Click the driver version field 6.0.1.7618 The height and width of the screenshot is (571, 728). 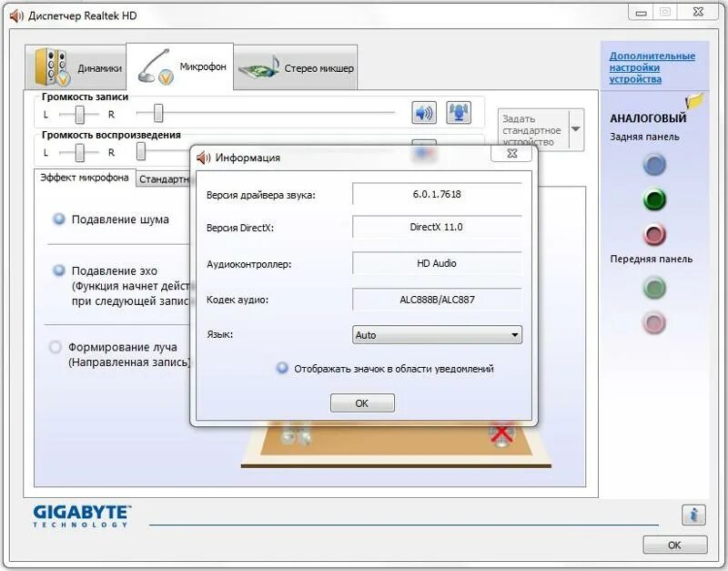coord(437,194)
